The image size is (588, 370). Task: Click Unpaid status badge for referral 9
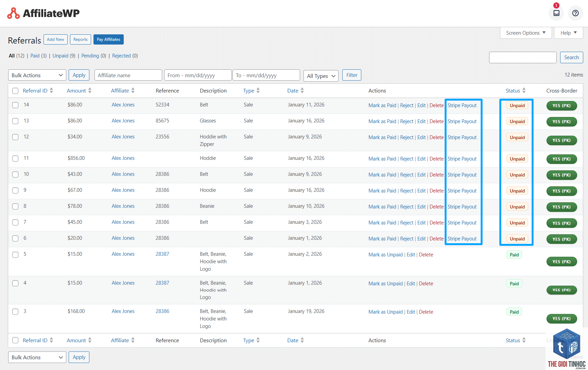[x=517, y=191]
